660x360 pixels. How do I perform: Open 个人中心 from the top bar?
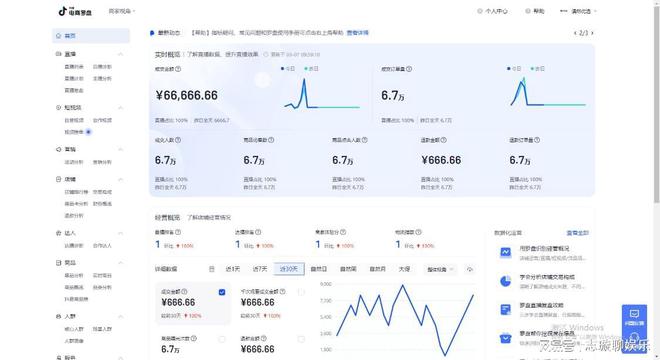pos(492,11)
